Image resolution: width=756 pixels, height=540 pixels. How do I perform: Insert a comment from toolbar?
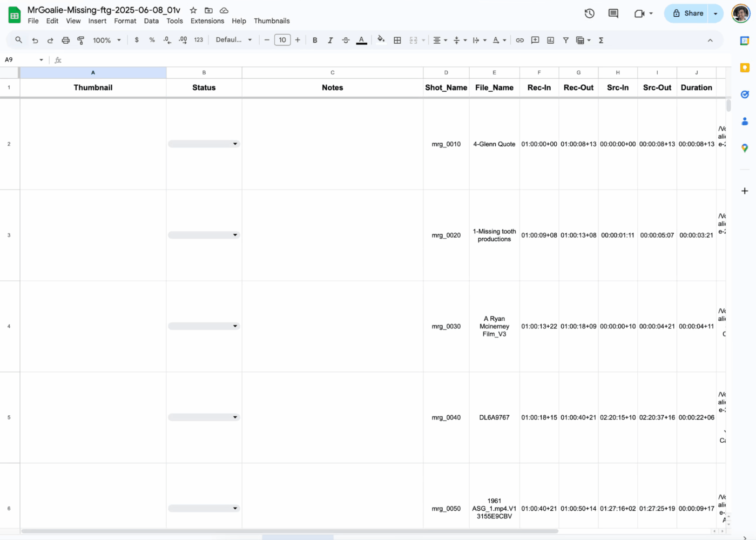(x=535, y=40)
